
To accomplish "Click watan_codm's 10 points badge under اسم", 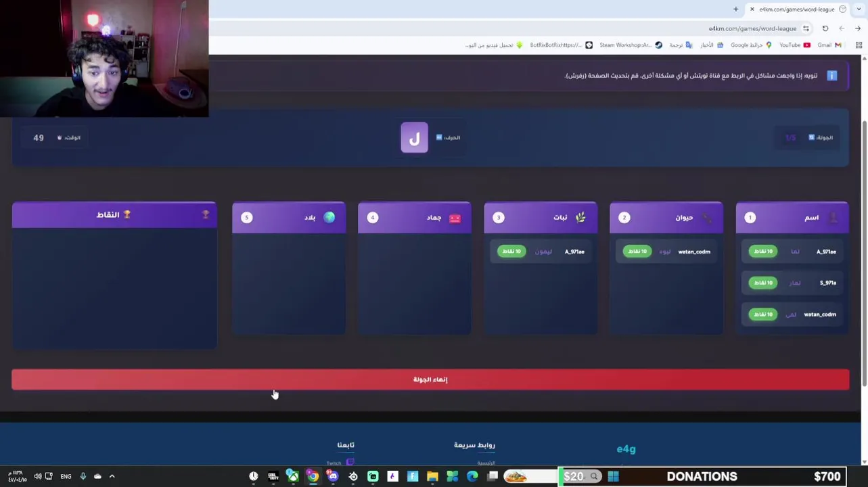I will click(x=762, y=315).
